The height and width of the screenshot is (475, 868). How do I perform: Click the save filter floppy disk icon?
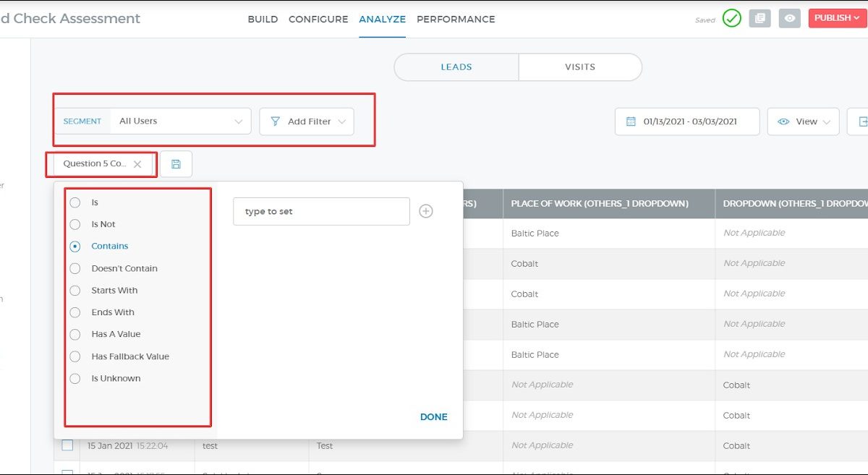click(x=176, y=164)
